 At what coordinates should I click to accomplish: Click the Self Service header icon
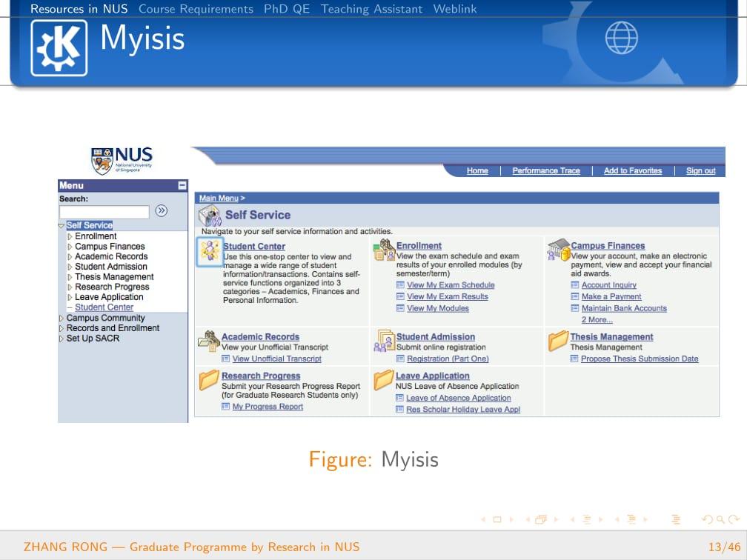(x=210, y=216)
